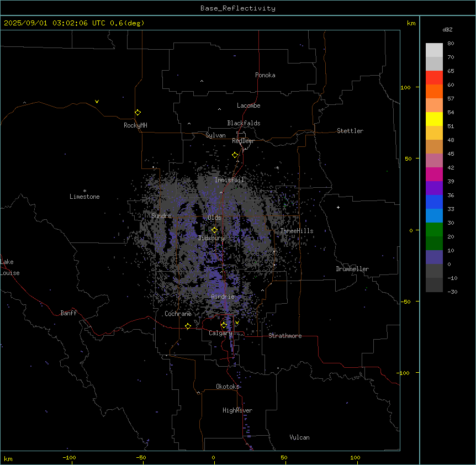Click the Ponoka label
Viewport: 476px width, 465px height.
point(265,75)
